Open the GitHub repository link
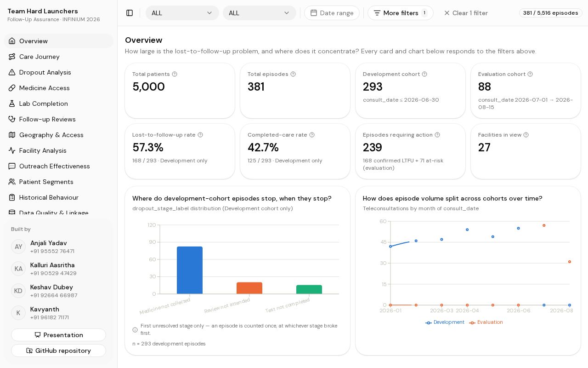 coord(58,351)
